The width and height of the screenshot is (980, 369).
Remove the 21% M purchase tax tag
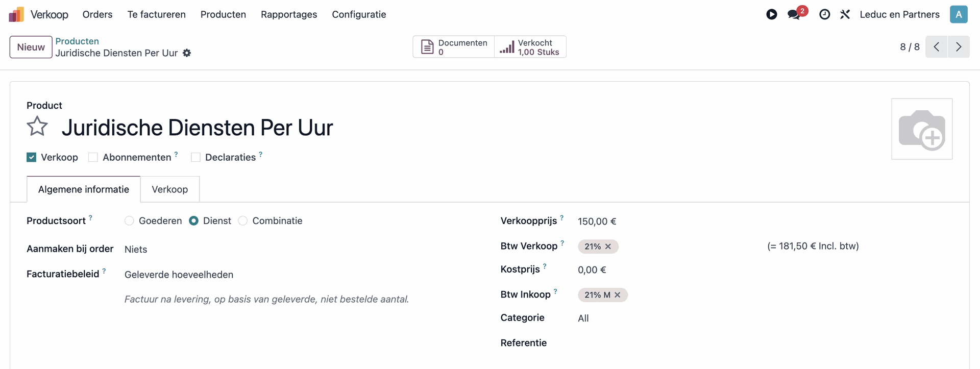pos(617,295)
